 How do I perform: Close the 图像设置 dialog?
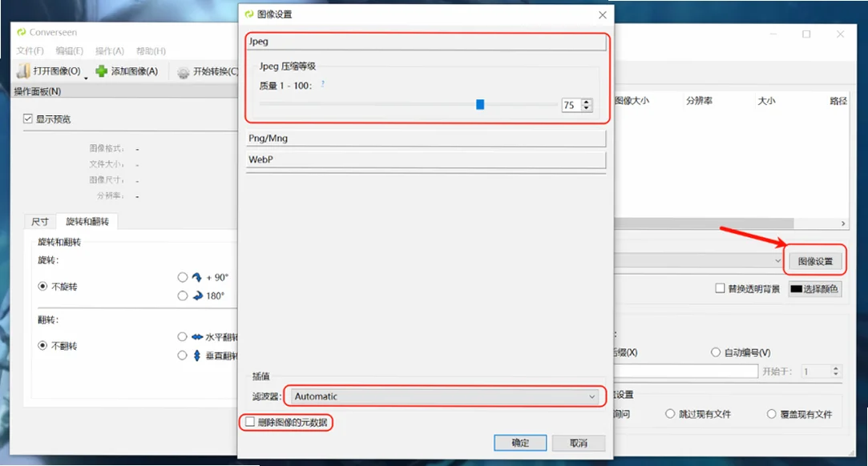(x=602, y=15)
